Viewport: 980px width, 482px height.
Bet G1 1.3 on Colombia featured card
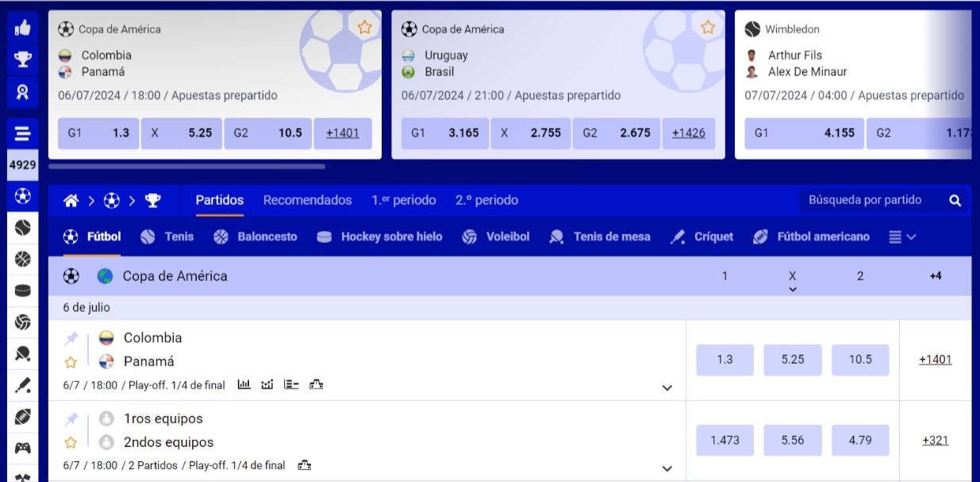point(98,133)
